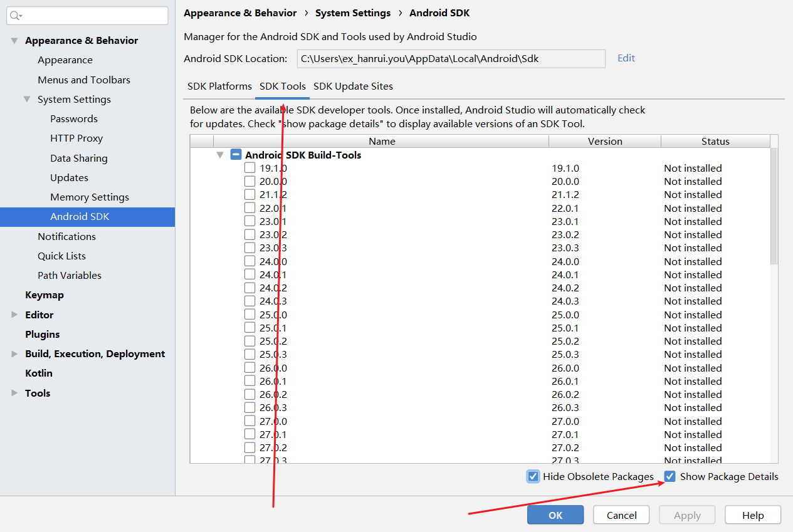The height and width of the screenshot is (532, 793).
Task: Check the 19.1.0 build-tools checkbox
Action: pyautogui.click(x=250, y=168)
